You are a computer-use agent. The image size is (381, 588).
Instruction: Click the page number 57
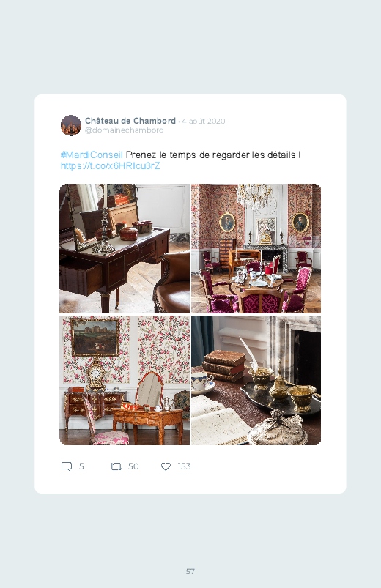click(190, 571)
